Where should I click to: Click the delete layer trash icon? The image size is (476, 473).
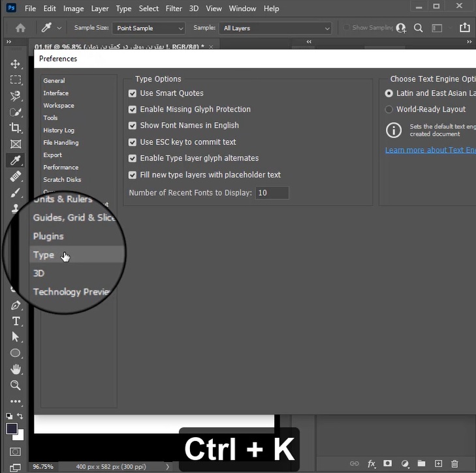point(454,464)
